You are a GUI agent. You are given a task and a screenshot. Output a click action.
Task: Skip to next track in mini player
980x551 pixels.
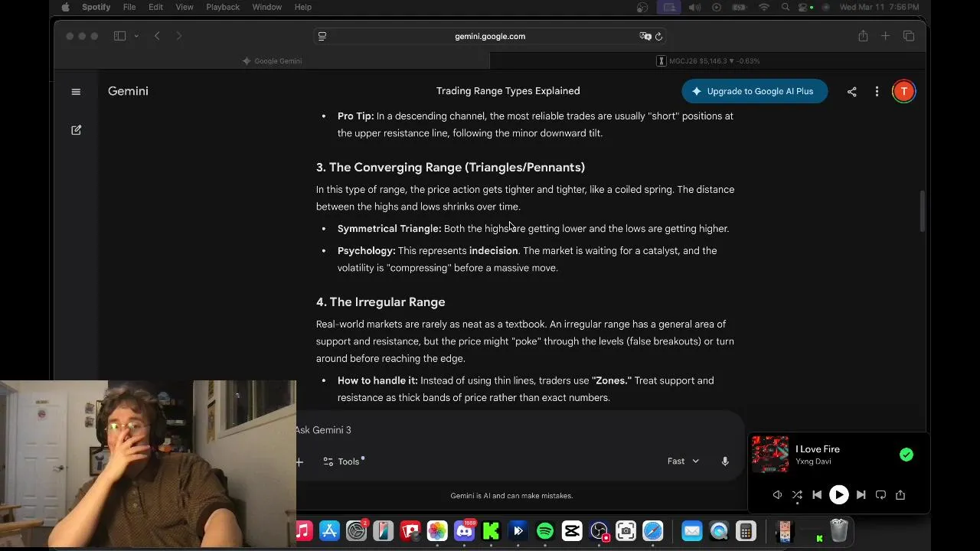(861, 495)
